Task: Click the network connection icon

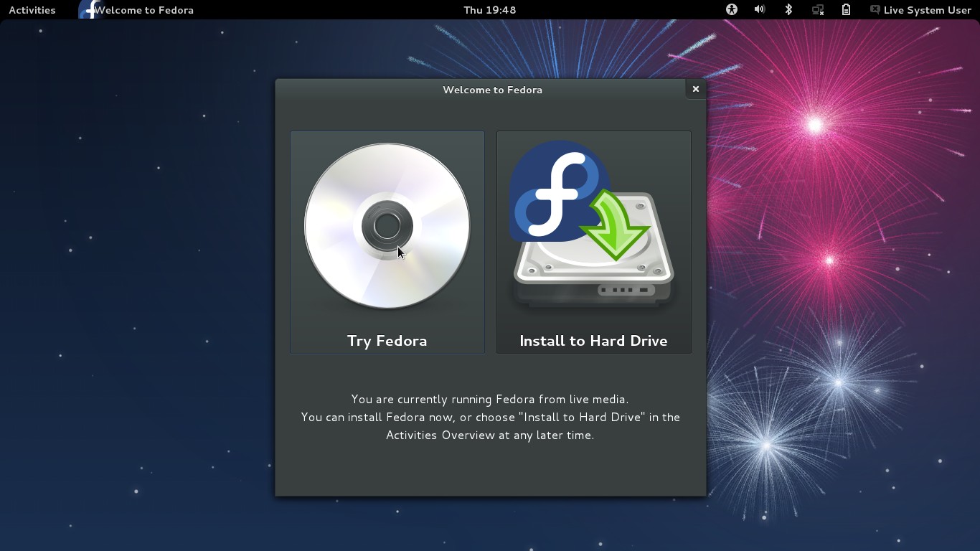Action: click(817, 10)
